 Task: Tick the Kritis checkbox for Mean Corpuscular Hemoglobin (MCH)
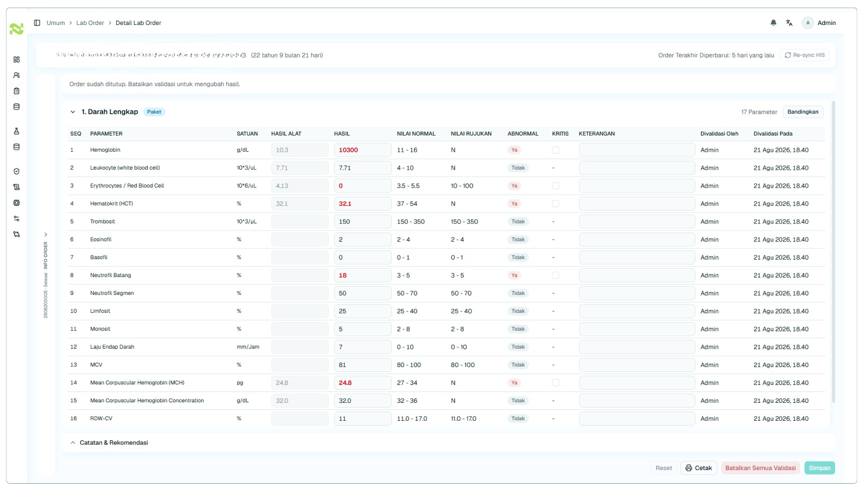[x=556, y=383]
